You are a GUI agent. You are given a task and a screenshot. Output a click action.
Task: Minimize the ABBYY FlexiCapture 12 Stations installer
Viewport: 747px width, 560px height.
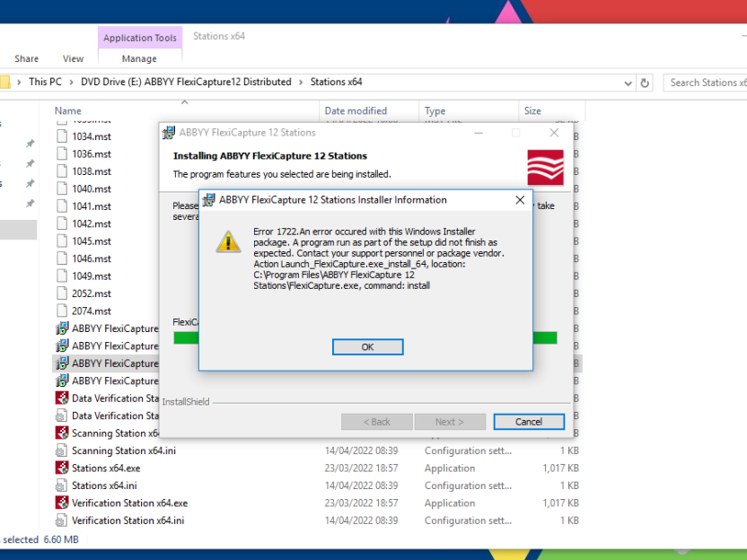tap(479, 133)
